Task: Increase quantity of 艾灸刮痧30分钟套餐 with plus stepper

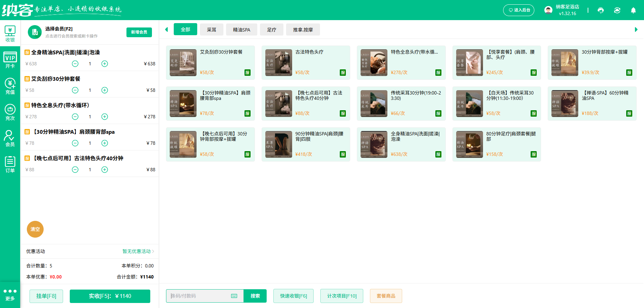Action: (104, 90)
